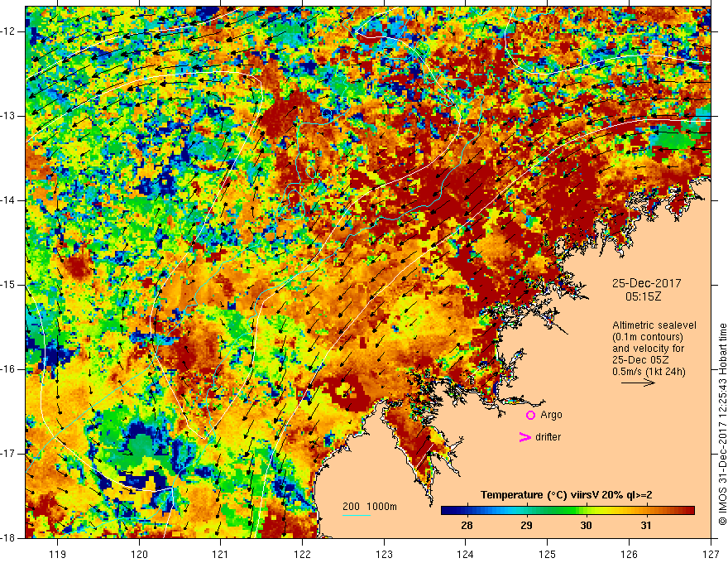Screen dimensions: 728x563
Task: Click latitude axis label '-17'
Action: point(8,454)
